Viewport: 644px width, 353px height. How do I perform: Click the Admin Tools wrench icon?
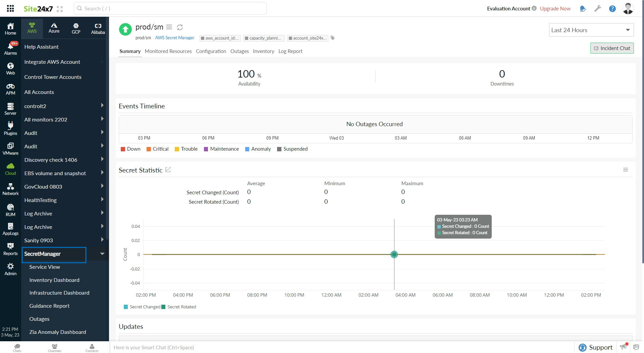click(598, 9)
